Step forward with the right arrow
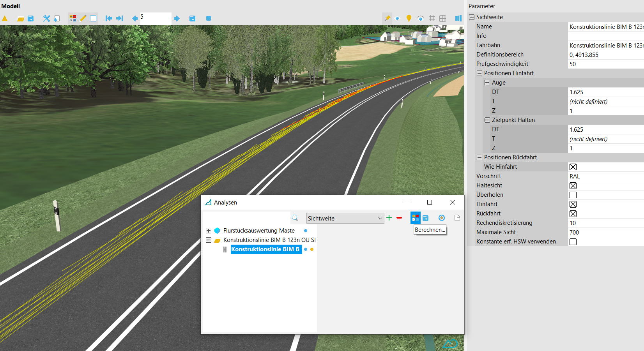Screen dimensions: 644x351 177,18
